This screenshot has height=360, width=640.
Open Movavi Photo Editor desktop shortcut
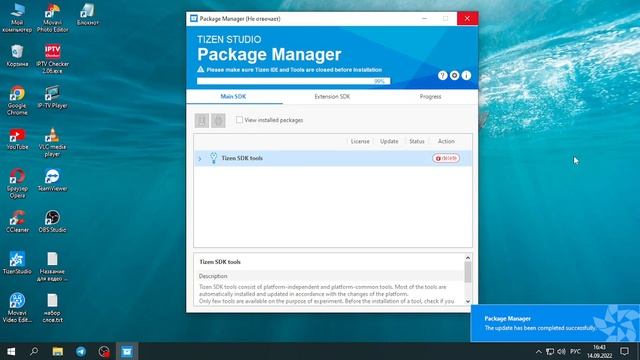pos(52,18)
